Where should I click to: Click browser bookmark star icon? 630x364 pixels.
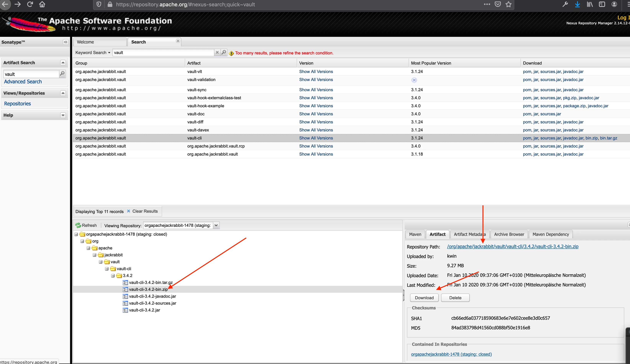(508, 4)
